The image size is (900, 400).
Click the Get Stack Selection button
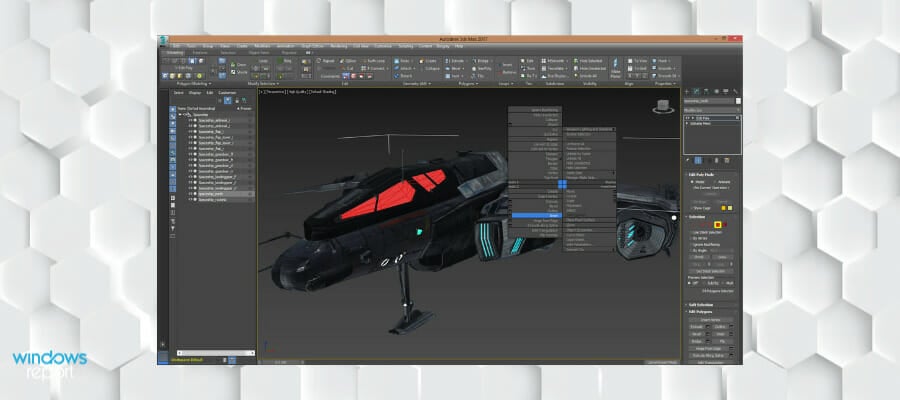pos(711,271)
